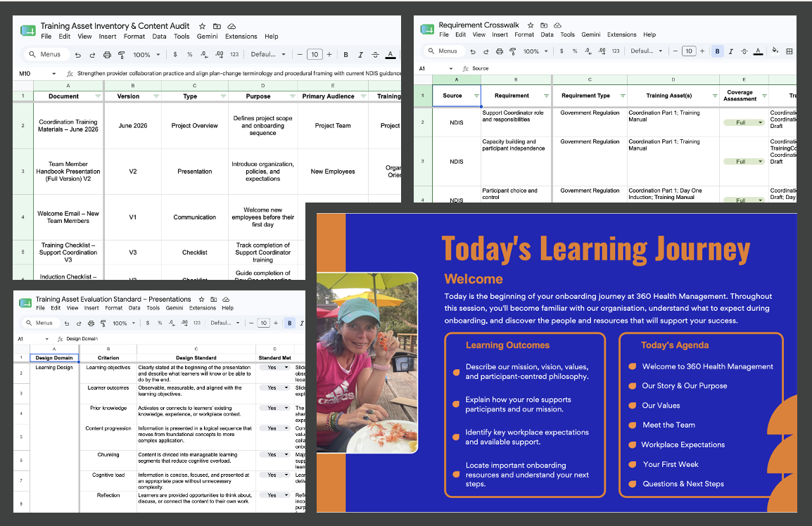Click move-to-folder icon in Inventory window title

tap(217, 26)
